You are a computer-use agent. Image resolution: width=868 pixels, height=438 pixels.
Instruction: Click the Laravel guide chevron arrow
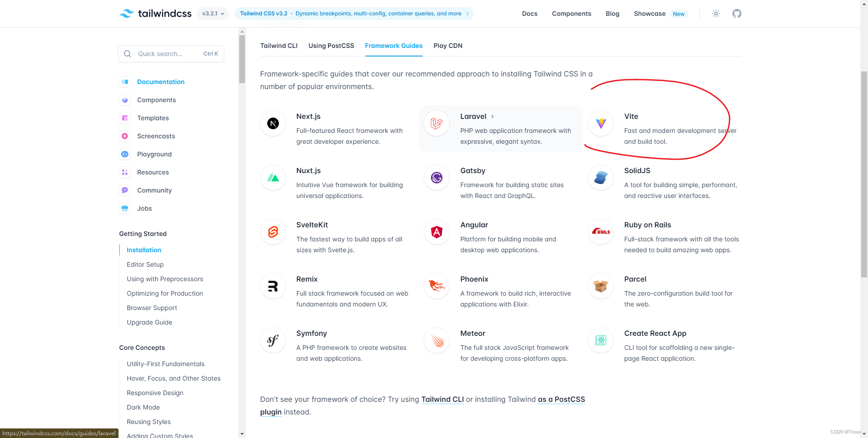point(492,117)
